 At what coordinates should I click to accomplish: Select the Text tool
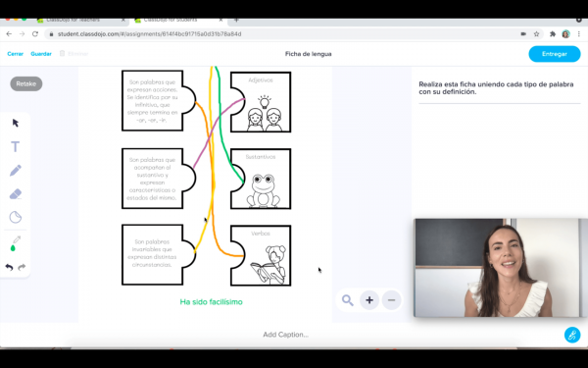pyautogui.click(x=15, y=146)
